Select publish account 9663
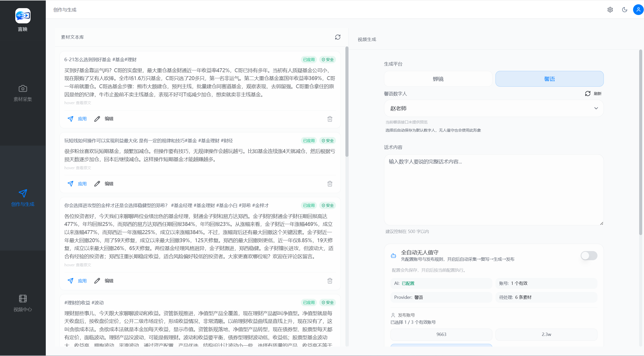 [x=441, y=334]
